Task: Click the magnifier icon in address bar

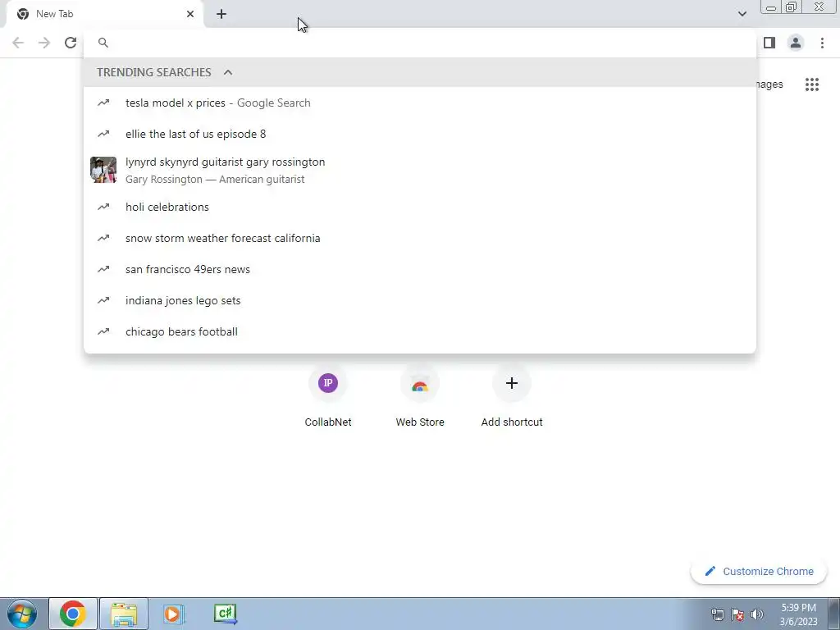Action: tap(103, 43)
